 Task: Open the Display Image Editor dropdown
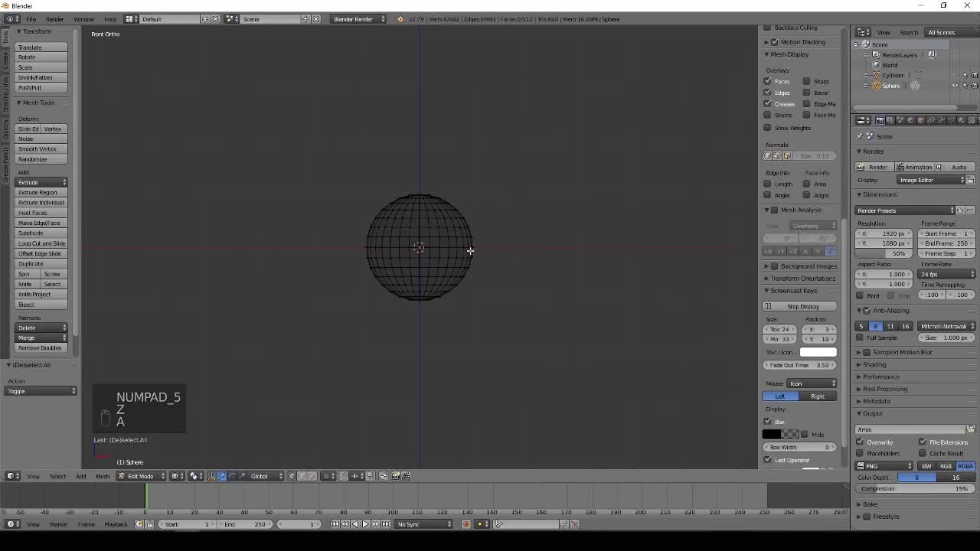932,180
